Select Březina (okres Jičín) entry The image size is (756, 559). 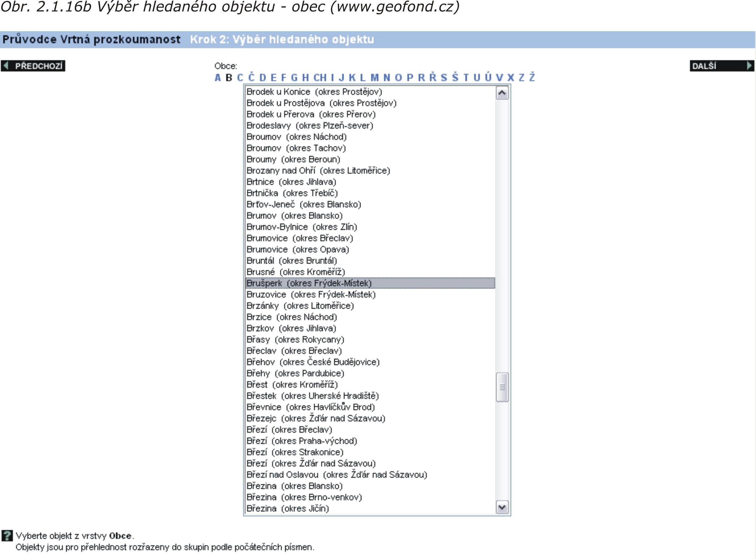coord(287,509)
